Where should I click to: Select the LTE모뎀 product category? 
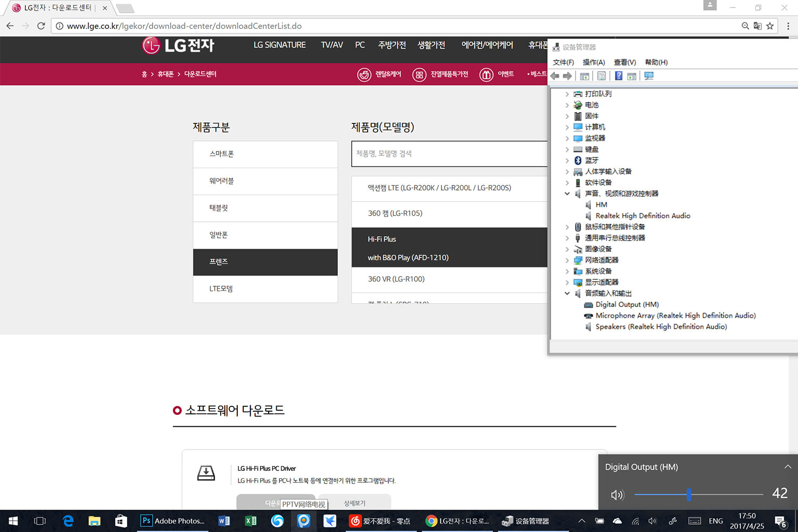coord(265,289)
